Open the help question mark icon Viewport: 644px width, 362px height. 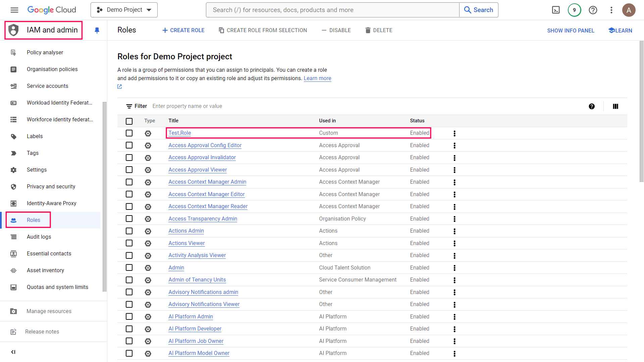tap(593, 10)
